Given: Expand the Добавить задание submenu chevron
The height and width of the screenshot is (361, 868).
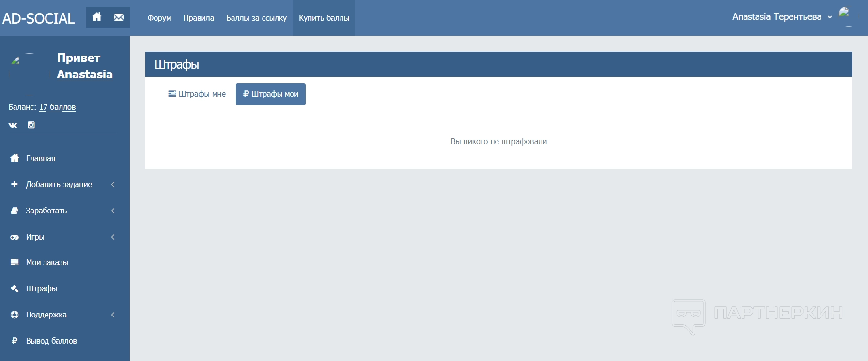Looking at the screenshot, I should pyautogui.click(x=113, y=184).
